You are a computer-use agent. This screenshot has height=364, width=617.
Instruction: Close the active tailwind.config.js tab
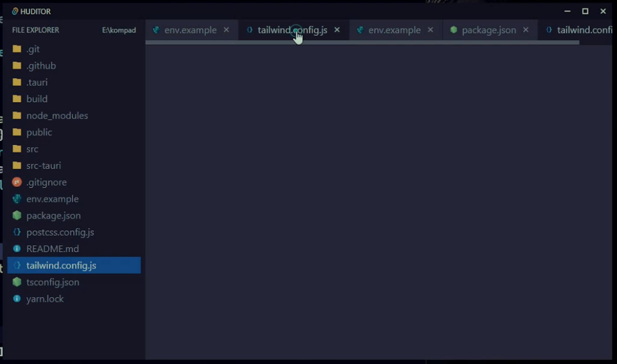tap(337, 30)
